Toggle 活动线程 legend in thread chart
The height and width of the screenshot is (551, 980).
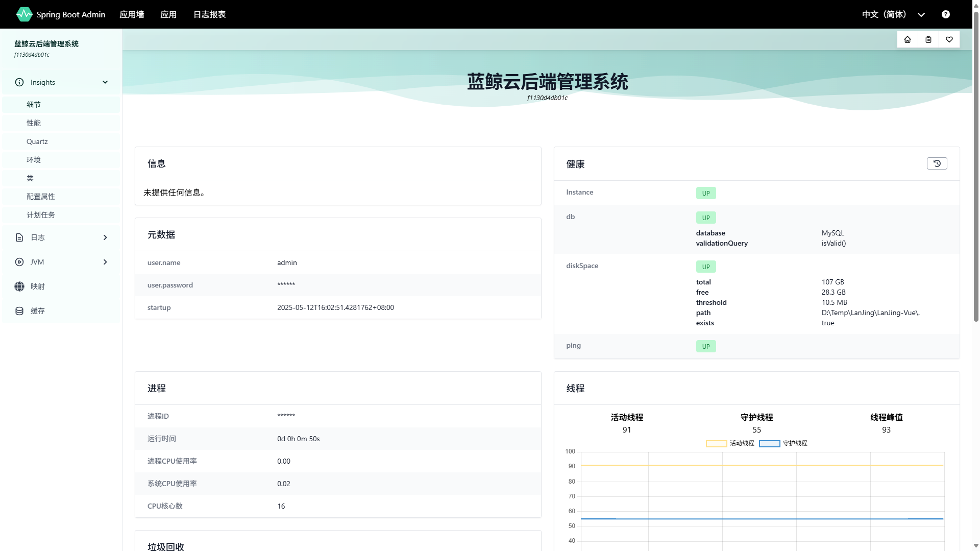point(730,443)
